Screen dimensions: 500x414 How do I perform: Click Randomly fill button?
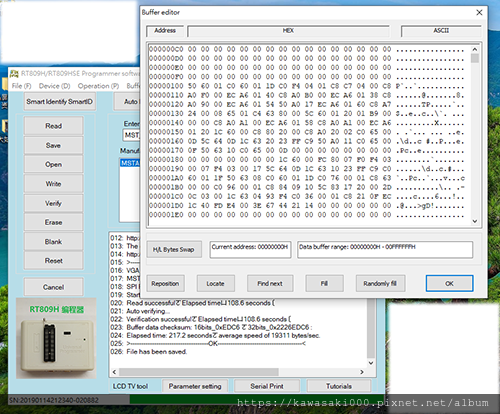(x=380, y=284)
